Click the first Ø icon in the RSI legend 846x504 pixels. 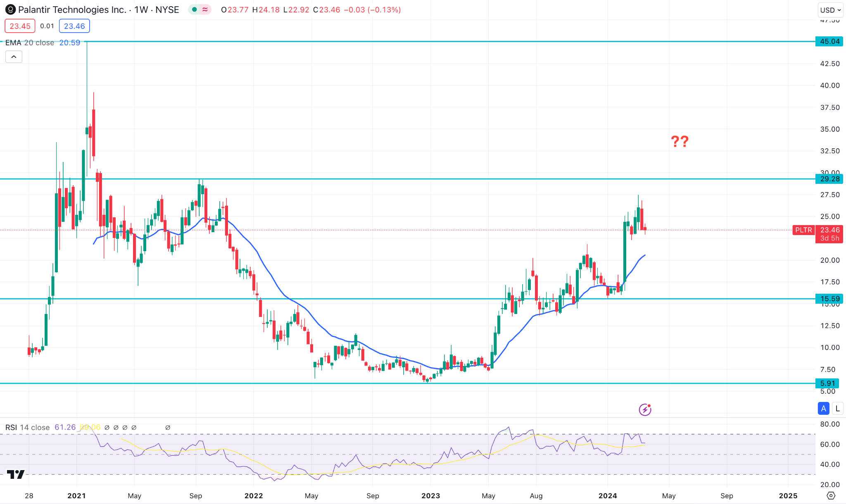107,428
